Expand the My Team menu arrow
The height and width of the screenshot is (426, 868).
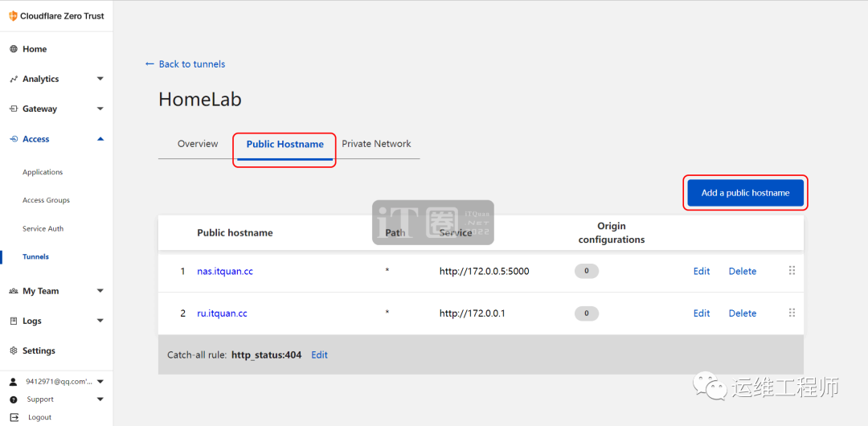100,290
